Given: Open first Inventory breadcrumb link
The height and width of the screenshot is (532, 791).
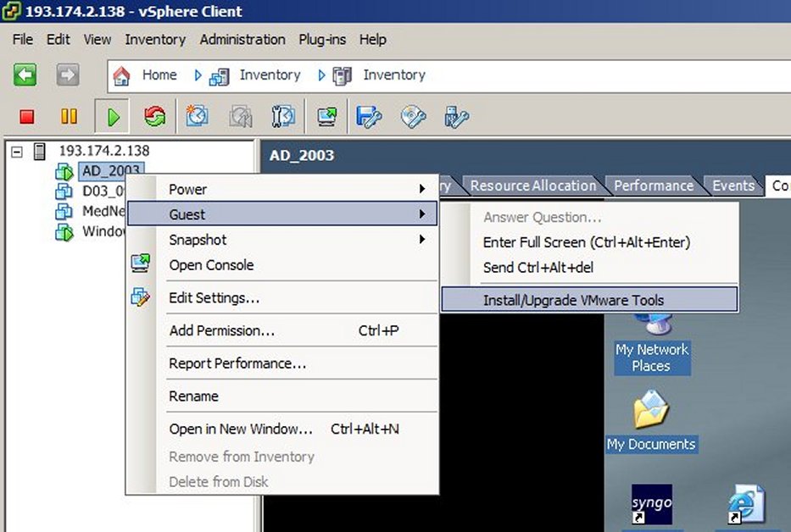Looking at the screenshot, I should click(270, 75).
